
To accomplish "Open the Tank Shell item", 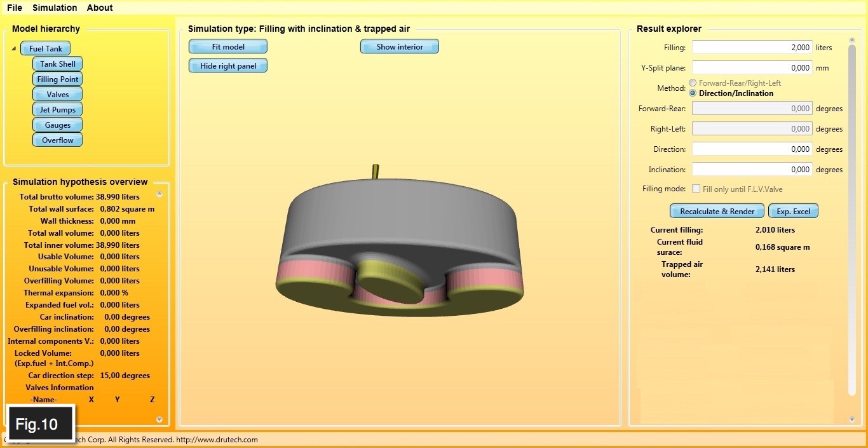I will [x=58, y=64].
